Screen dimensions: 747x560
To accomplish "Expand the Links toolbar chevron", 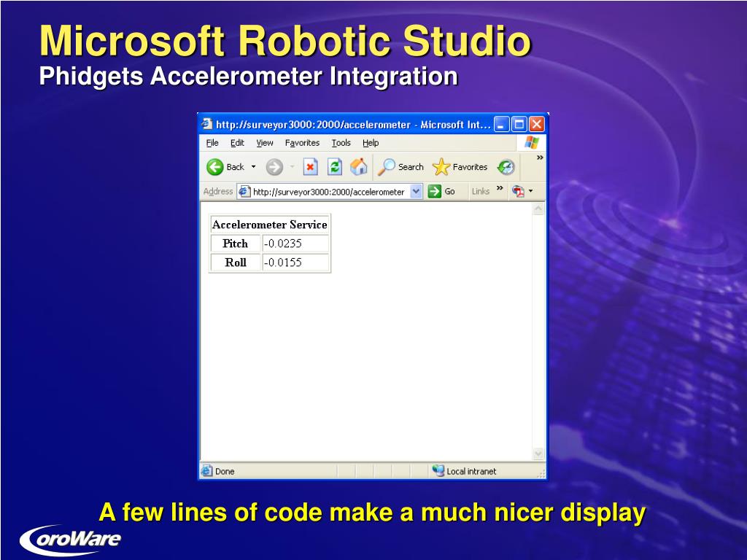I will click(500, 189).
